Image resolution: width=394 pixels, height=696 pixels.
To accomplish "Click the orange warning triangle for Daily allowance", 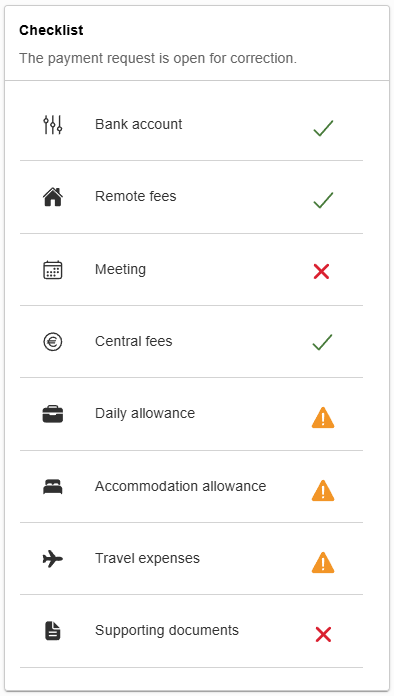I will [323, 417].
